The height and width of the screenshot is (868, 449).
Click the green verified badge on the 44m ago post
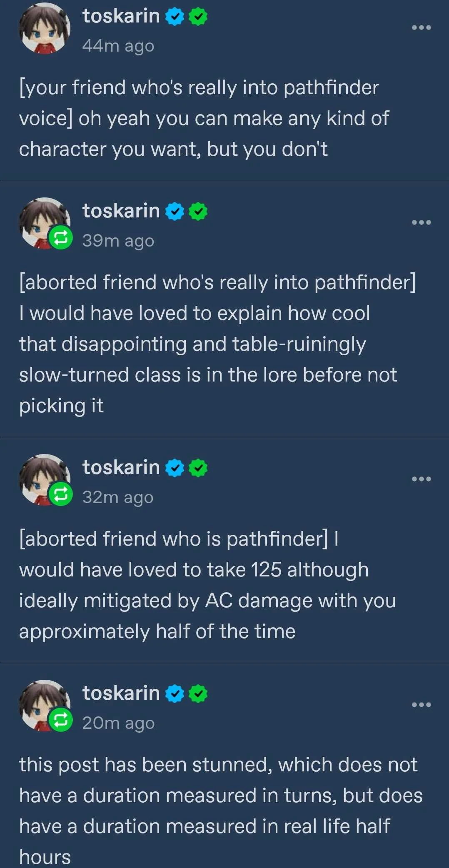[198, 17]
